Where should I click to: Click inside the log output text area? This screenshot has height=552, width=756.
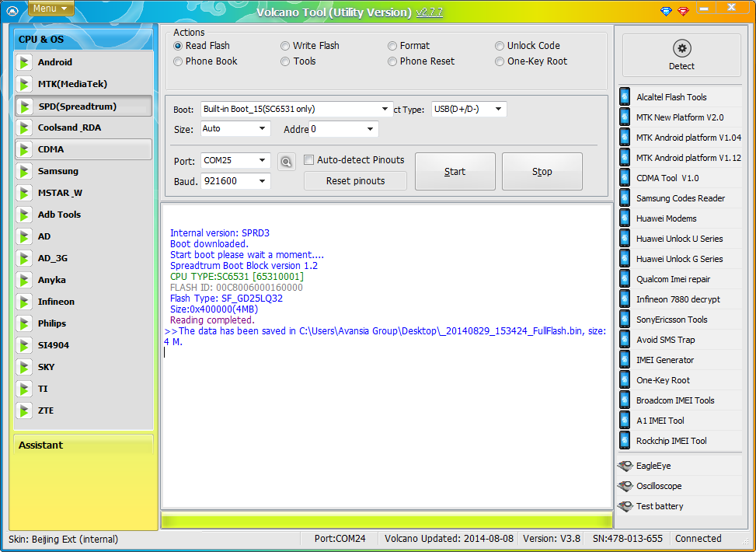(387, 357)
